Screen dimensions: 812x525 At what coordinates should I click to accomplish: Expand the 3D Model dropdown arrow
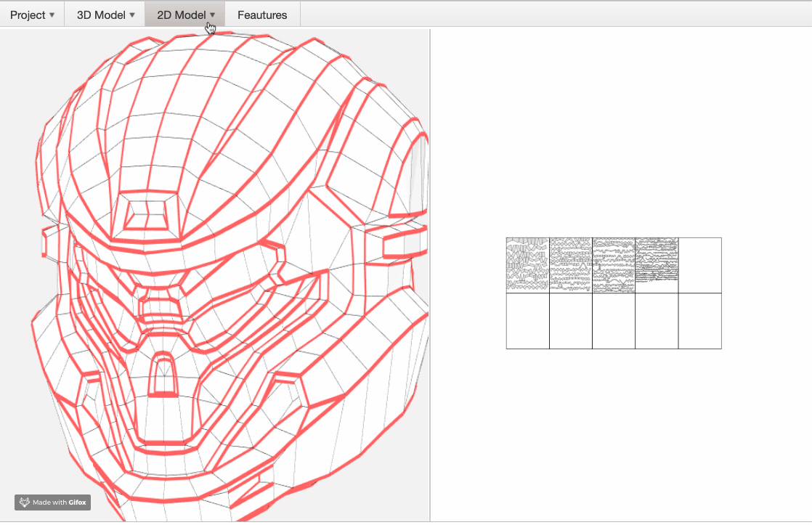coord(132,15)
